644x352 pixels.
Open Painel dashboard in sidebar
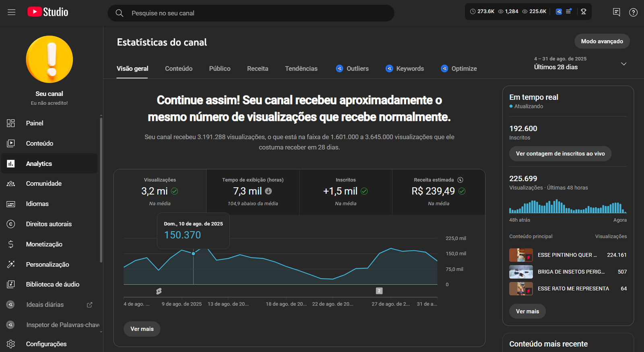pos(49,123)
